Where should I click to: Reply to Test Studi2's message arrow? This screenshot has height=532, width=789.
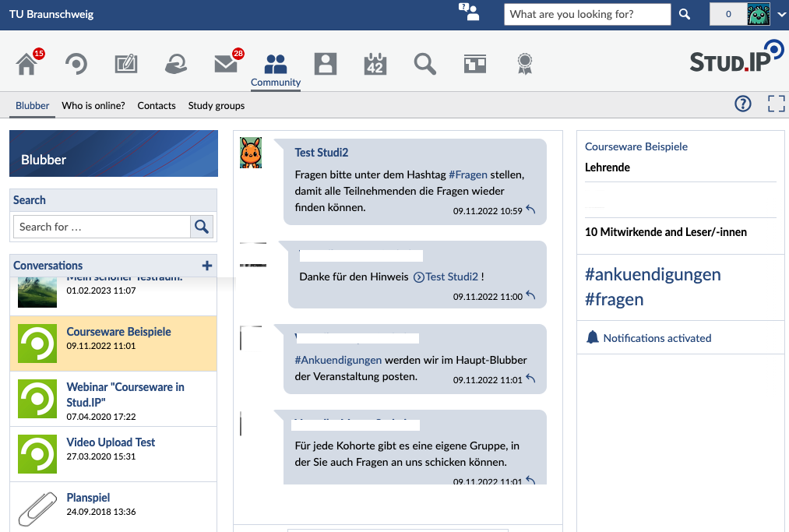(531, 209)
